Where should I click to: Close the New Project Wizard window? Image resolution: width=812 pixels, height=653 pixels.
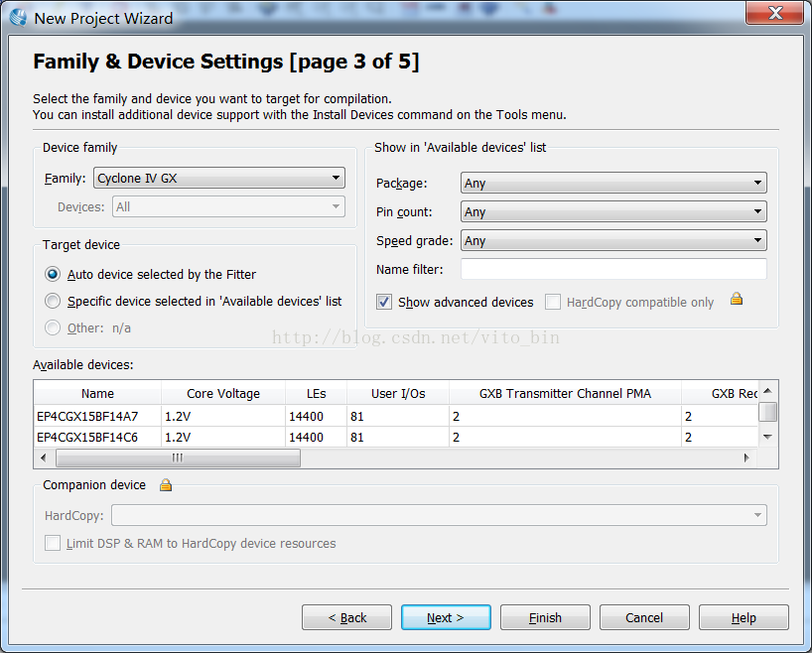tap(774, 13)
